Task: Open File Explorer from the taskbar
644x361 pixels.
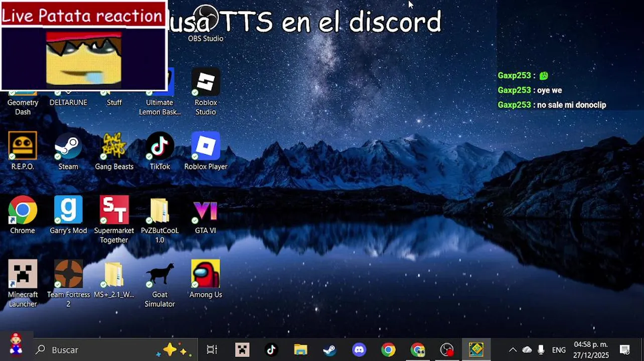Action: pyautogui.click(x=300, y=350)
